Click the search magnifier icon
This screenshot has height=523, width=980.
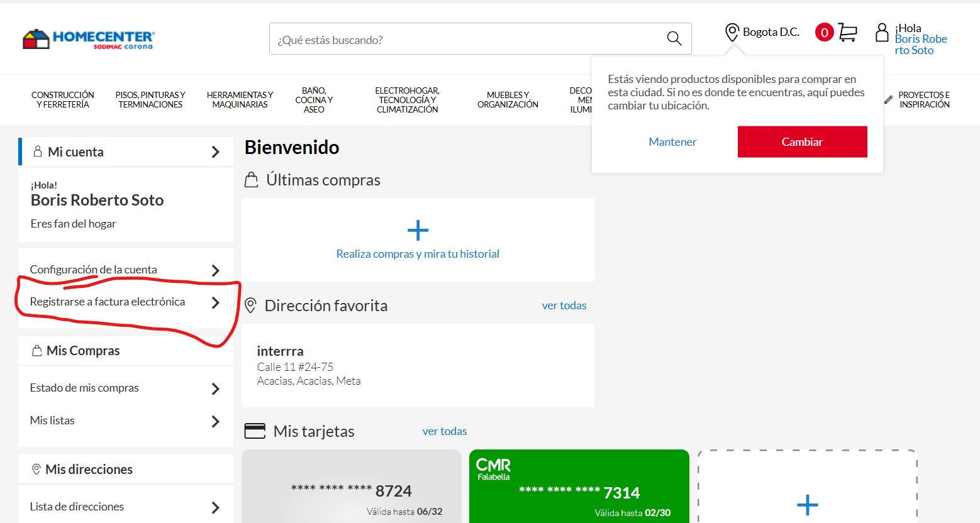[674, 38]
